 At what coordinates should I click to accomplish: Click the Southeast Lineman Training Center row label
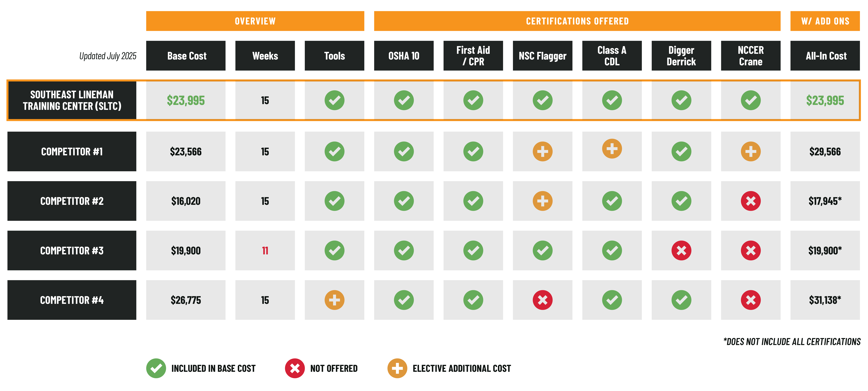(72, 100)
